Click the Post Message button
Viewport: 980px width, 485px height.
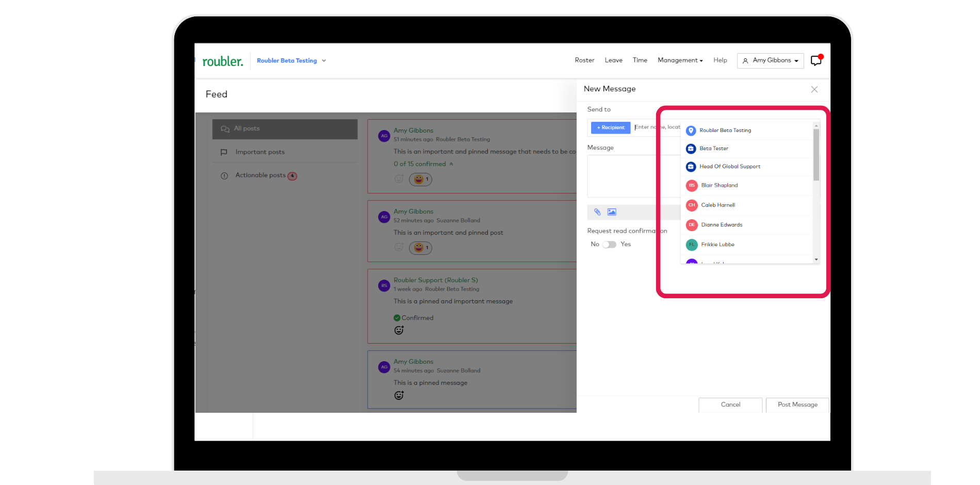pos(797,405)
